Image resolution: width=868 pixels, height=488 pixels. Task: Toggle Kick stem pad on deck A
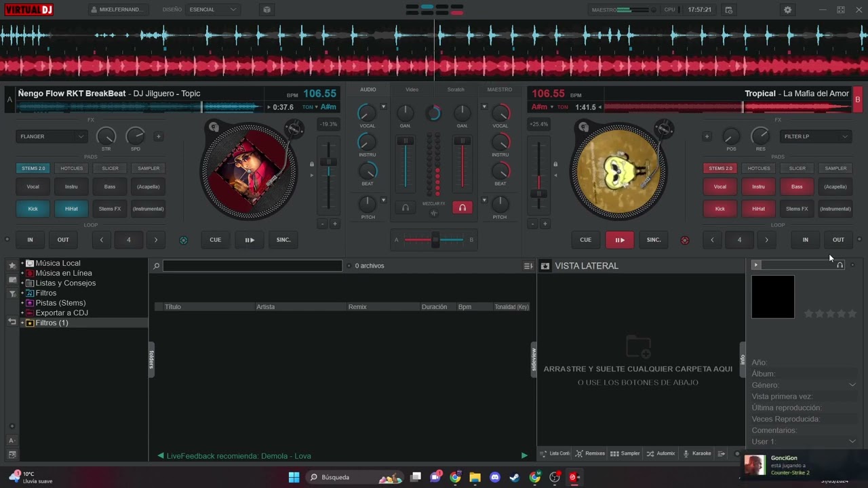click(x=33, y=209)
